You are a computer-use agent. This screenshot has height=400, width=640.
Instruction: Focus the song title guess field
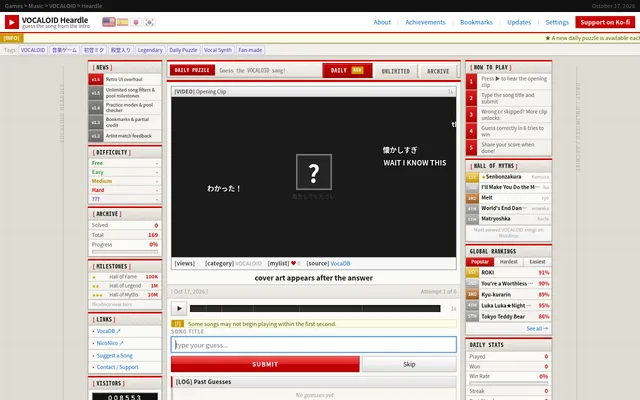click(313, 344)
